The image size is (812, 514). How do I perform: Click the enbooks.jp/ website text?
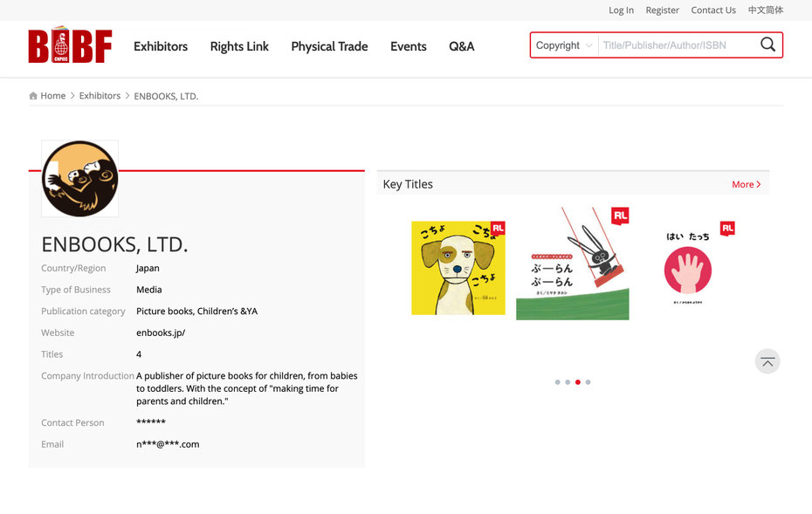coord(161,332)
